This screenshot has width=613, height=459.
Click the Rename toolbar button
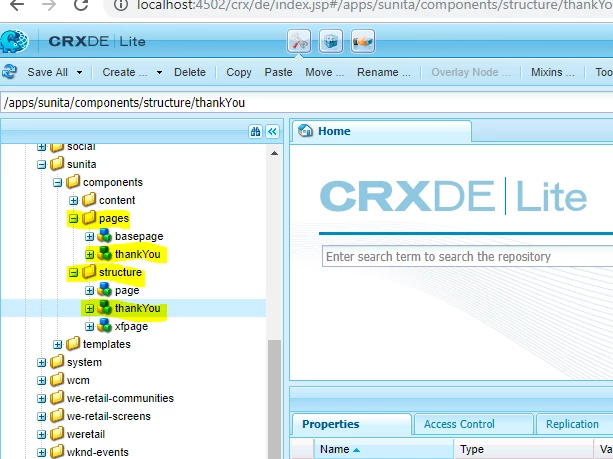tap(384, 72)
